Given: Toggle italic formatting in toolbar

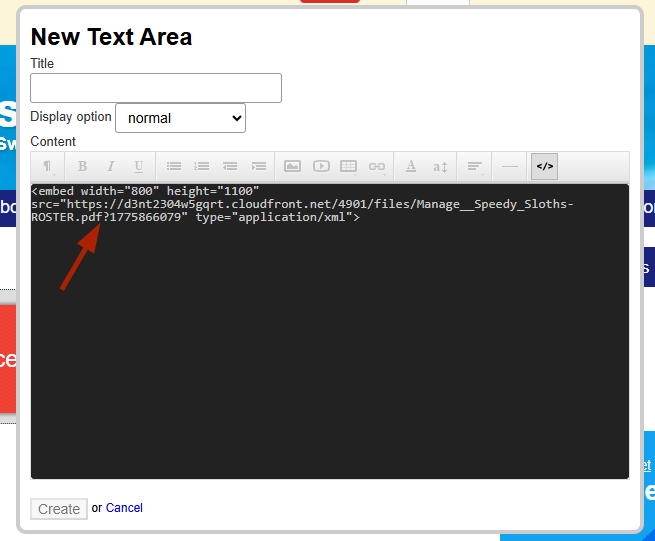Looking at the screenshot, I should coord(111,167).
